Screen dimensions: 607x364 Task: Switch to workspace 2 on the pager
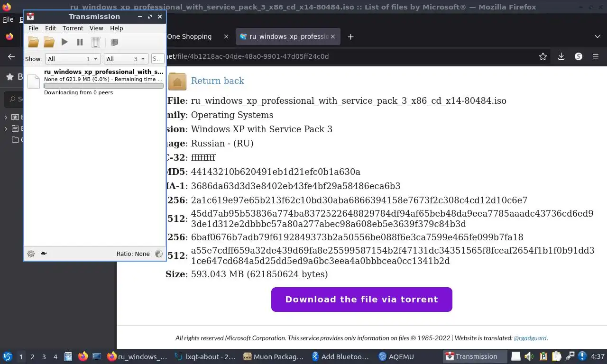32,356
